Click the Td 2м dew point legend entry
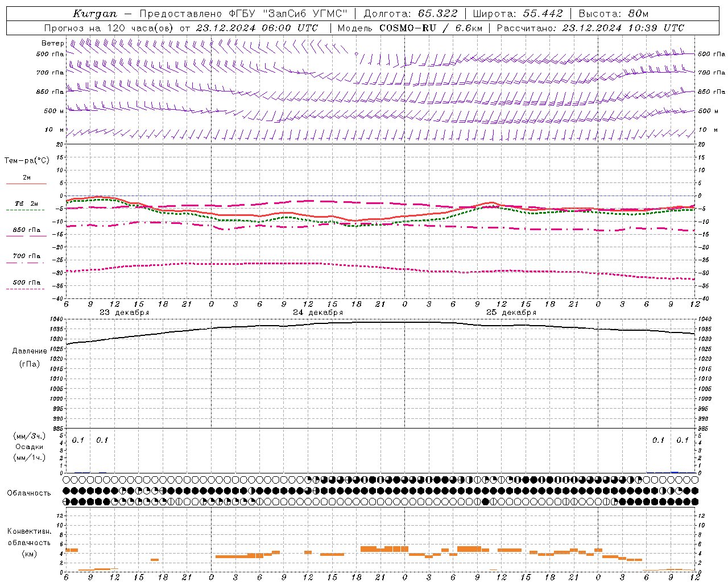 click(27, 203)
